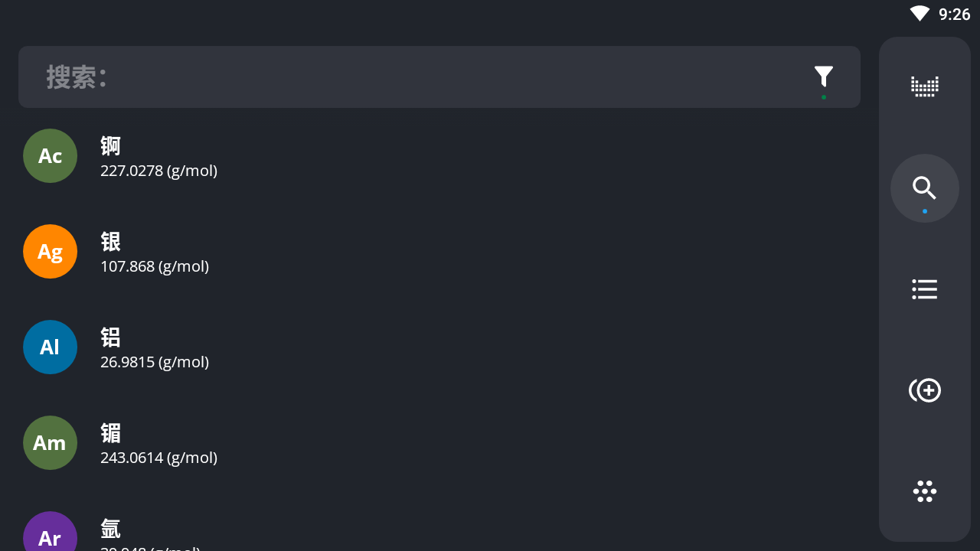The height and width of the screenshot is (551, 980).
Task: Open the list view icon in sidebar
Action: coord(924,289)
